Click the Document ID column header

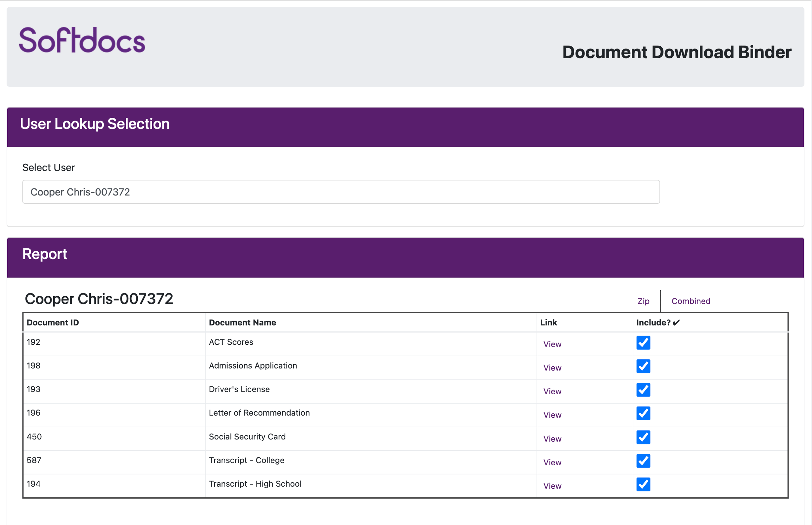(x=114, y=323)
